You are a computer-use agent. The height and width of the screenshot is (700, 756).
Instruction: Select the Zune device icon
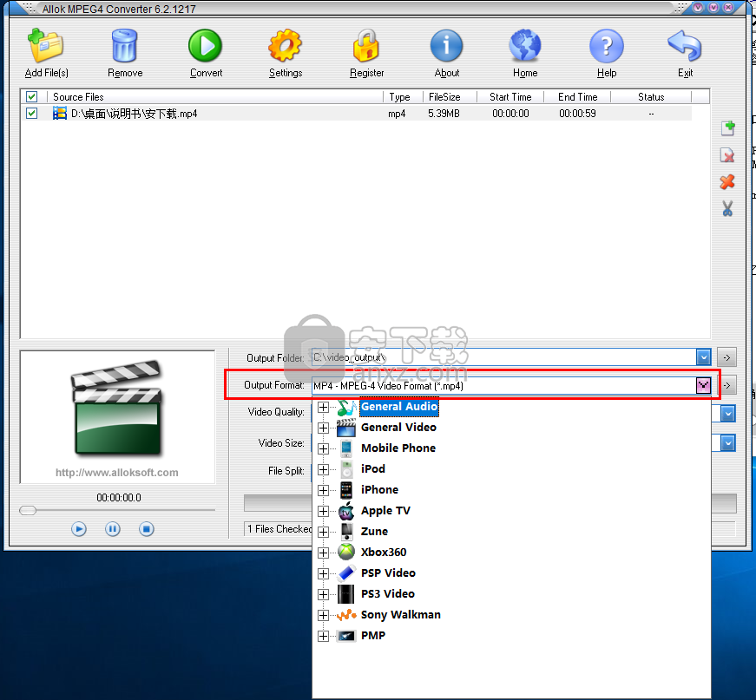346,532
